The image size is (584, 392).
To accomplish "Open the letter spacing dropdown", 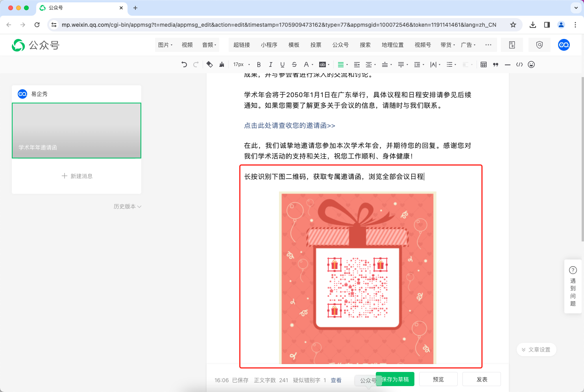I will 435,64.
